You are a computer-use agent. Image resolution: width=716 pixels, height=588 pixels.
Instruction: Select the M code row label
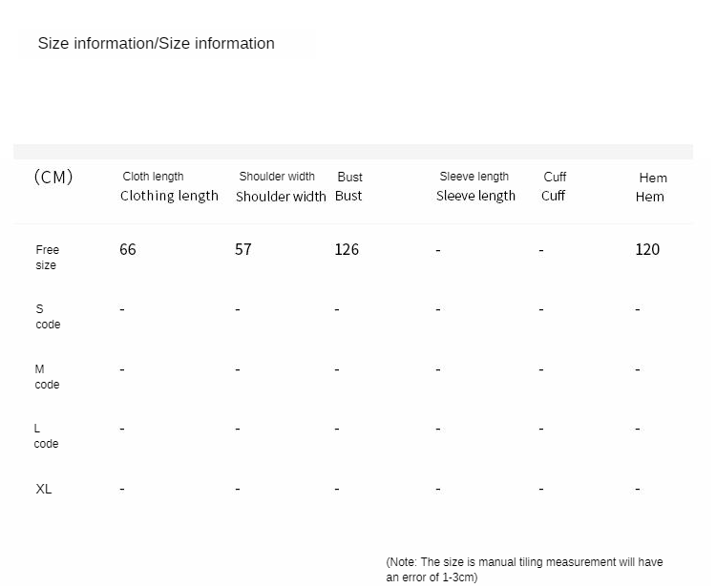coord(47,376)
